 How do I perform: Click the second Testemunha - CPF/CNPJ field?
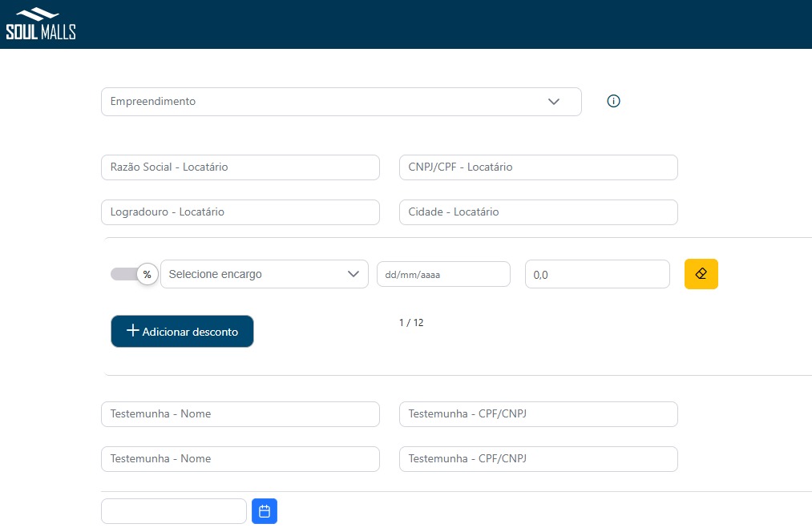click(539, 459)
